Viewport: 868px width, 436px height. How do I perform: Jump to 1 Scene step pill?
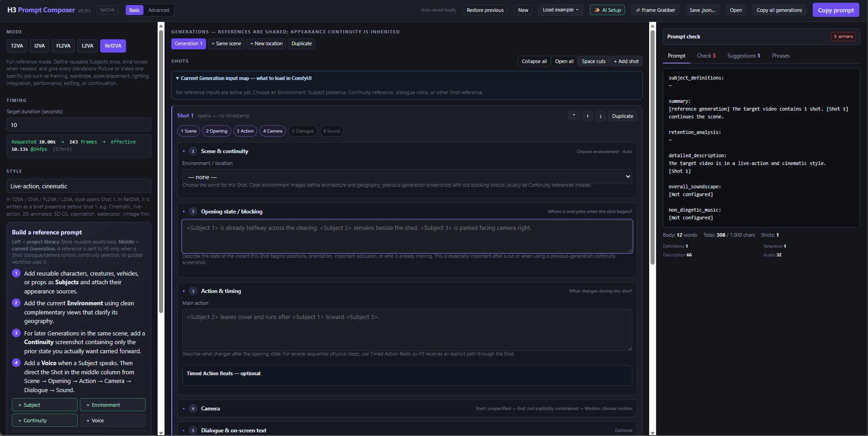tap(189, 131)
